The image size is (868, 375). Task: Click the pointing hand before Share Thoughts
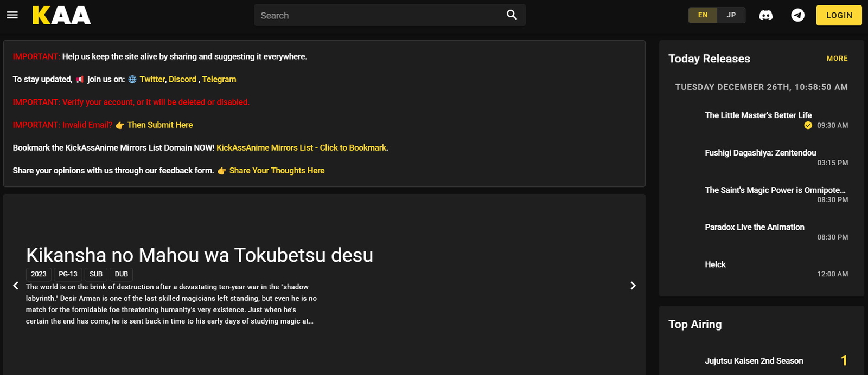pyautogui.click(x=222, y=171)
